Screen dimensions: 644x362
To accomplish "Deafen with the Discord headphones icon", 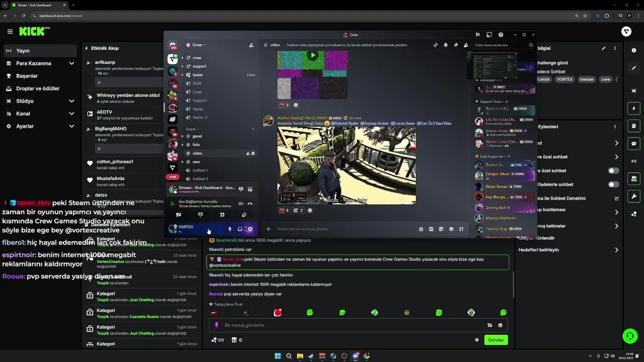I will (x=240, y=229).
